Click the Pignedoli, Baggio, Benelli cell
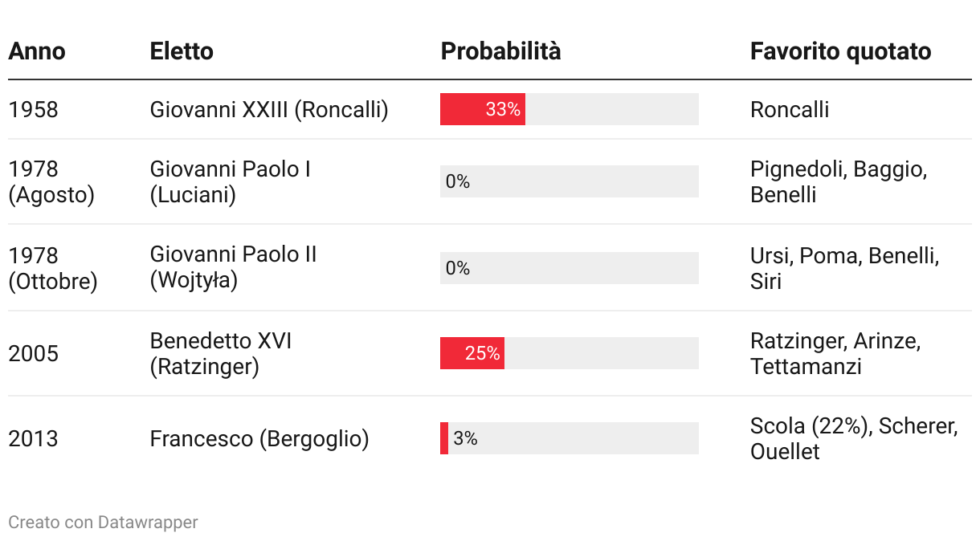 click(839, 182)
